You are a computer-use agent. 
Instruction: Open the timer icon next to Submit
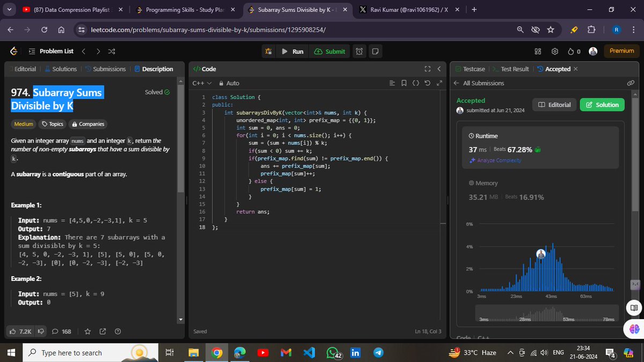point(358,51)
